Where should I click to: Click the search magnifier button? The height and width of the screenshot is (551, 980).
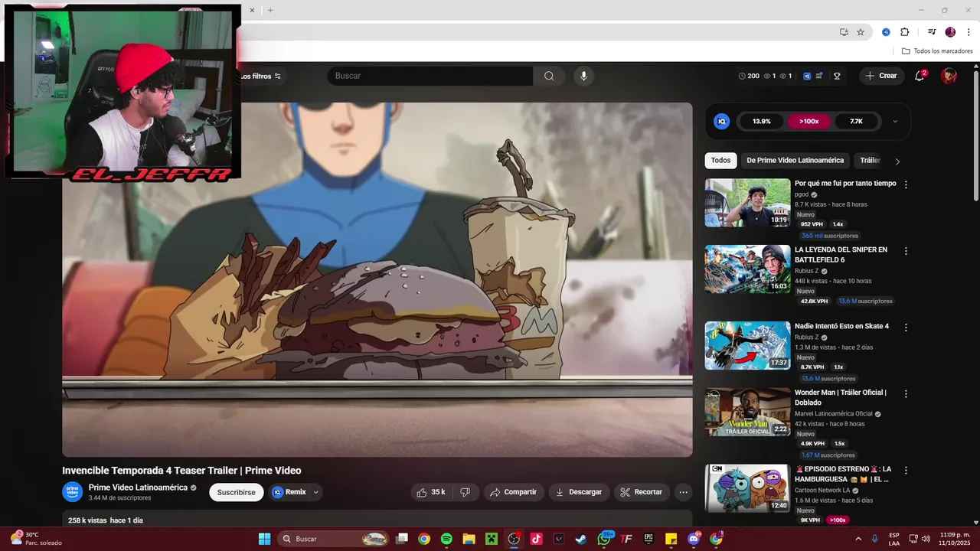tap(549, 76)
